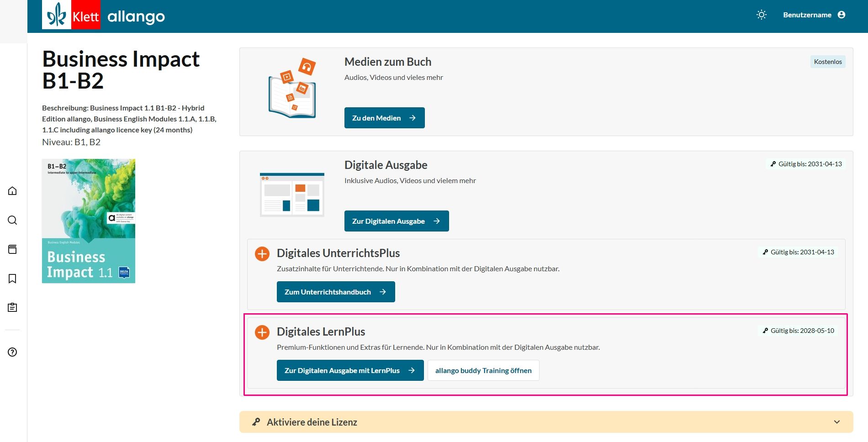Click the clipboard tasks icon in the sidebar

(12, 308)
